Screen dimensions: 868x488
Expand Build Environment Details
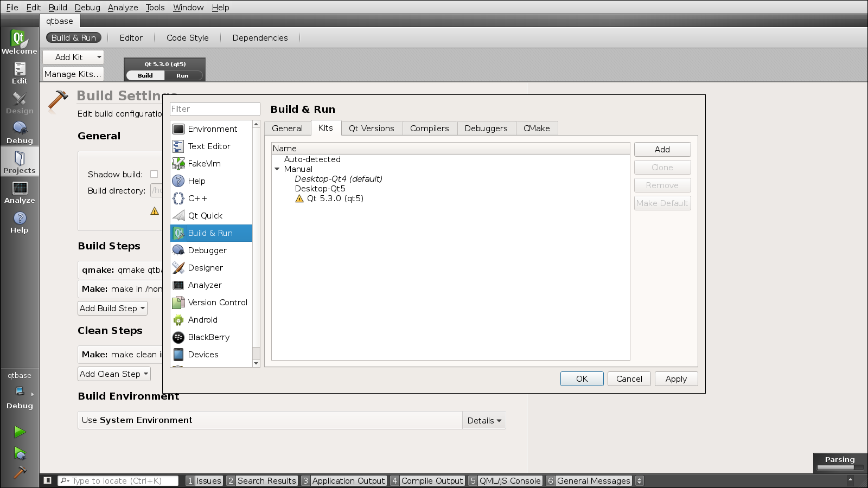click(484, 420)
